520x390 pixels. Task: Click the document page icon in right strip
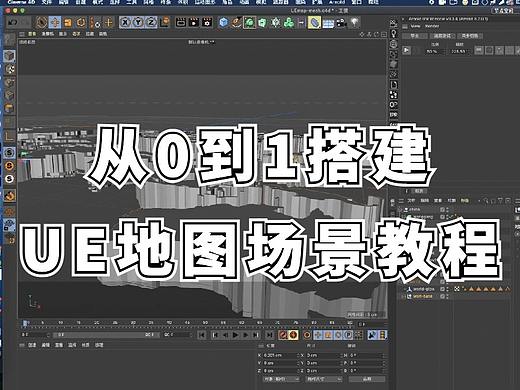(x=394, y=85)
